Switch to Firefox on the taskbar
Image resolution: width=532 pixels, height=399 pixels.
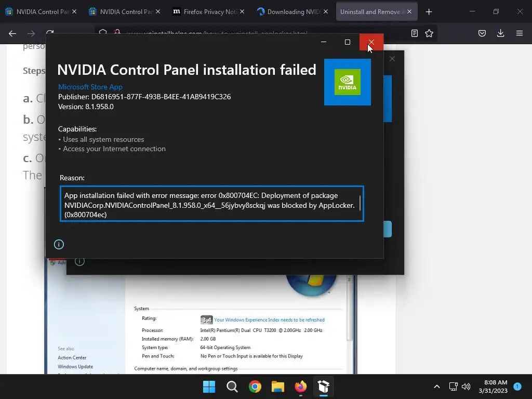(x=301, y=387)
